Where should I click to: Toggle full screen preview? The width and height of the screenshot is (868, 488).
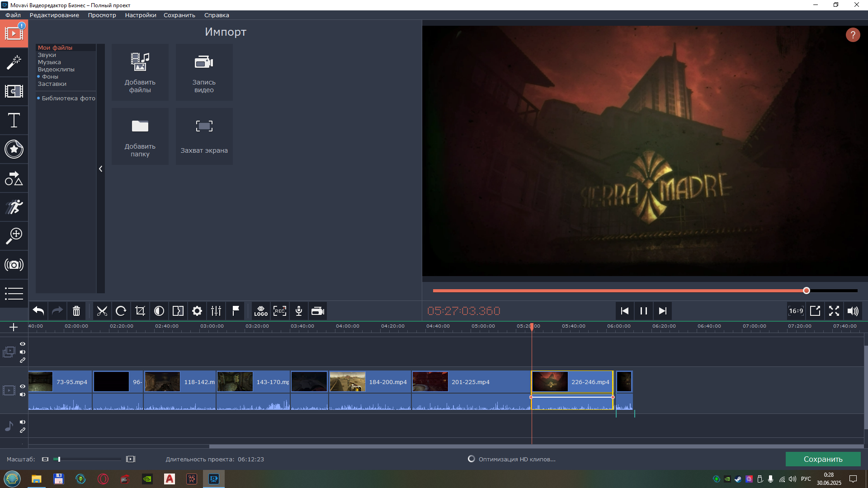[x=834, y=311]
